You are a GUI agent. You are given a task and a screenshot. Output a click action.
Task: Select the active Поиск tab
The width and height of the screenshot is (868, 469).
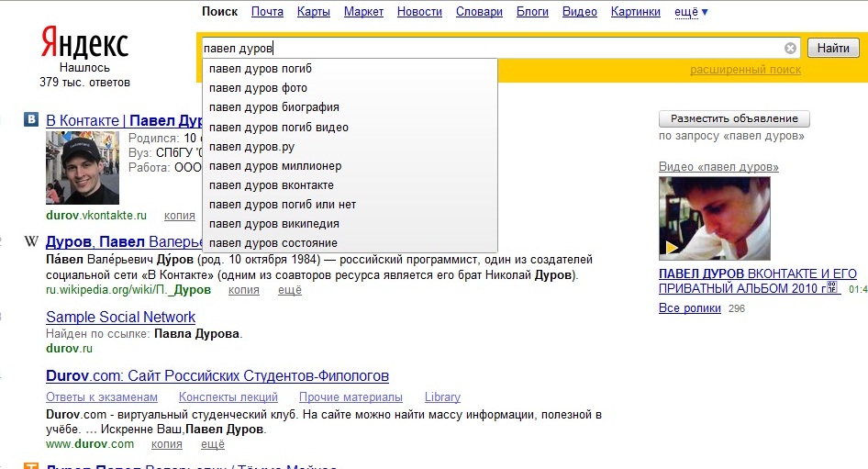pyautogui.click(x=220, y=12)
